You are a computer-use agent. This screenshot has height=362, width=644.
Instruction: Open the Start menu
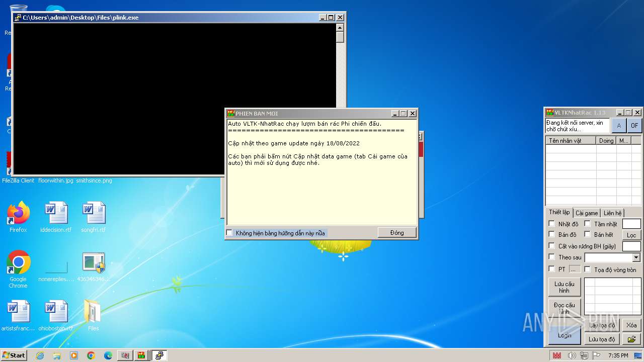click(x=14, y=355)
